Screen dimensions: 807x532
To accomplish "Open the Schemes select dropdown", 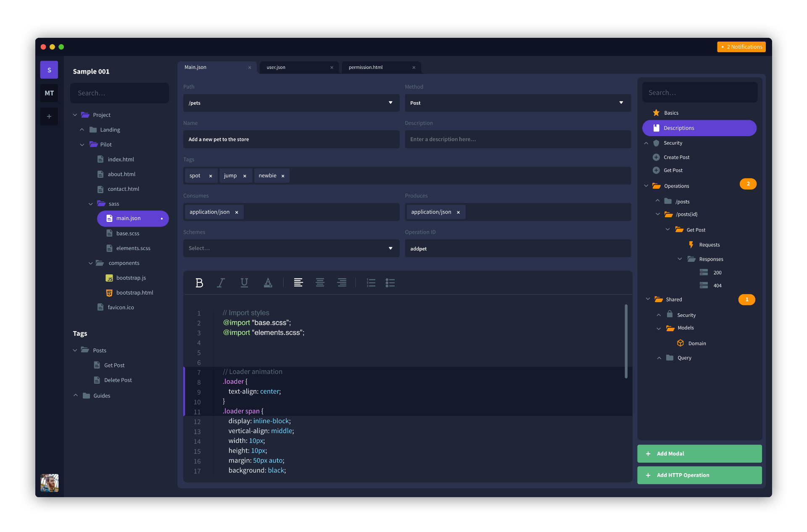I will point(291,248).
